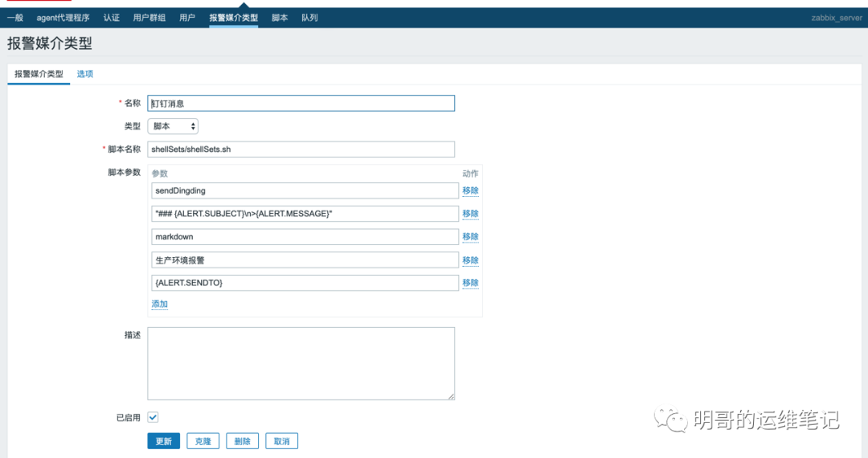Focus the 描述 text area
Screen dimensions: 868x458
point(301,363)
